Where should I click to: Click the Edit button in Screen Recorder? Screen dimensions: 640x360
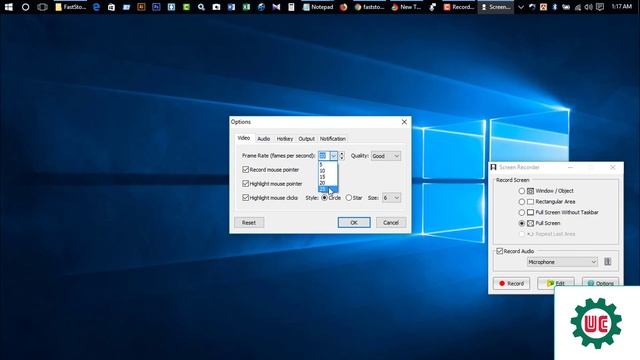coord(556,283)
